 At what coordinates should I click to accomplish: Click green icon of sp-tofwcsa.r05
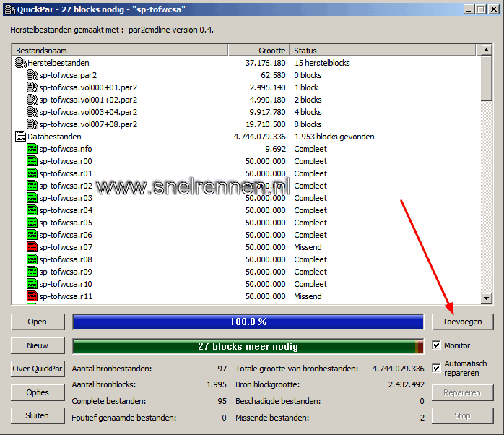coord(32,223)
